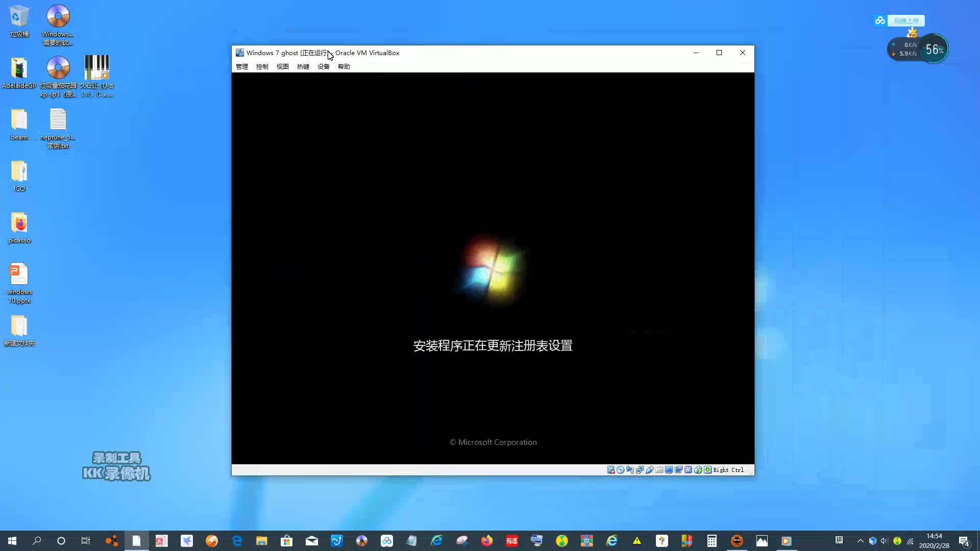The image size is (980, 551).
Task: Open the 设备 menu in VirtualBox
Action: [323, 66]
